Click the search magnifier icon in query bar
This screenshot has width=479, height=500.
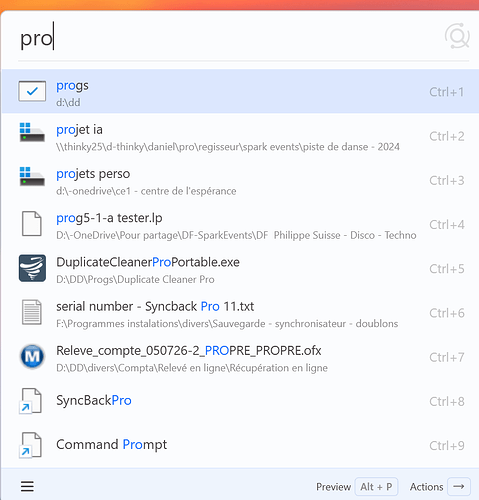457,36
